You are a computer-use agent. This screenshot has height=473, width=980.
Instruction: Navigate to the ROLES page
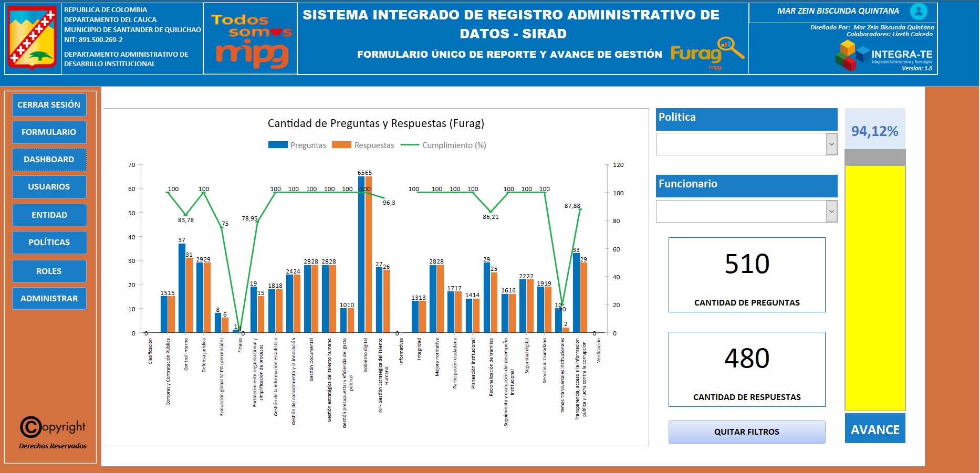49,271
